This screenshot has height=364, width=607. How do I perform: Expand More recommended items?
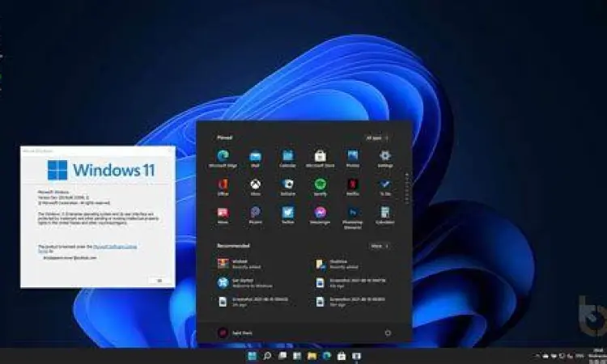(380, 245)
